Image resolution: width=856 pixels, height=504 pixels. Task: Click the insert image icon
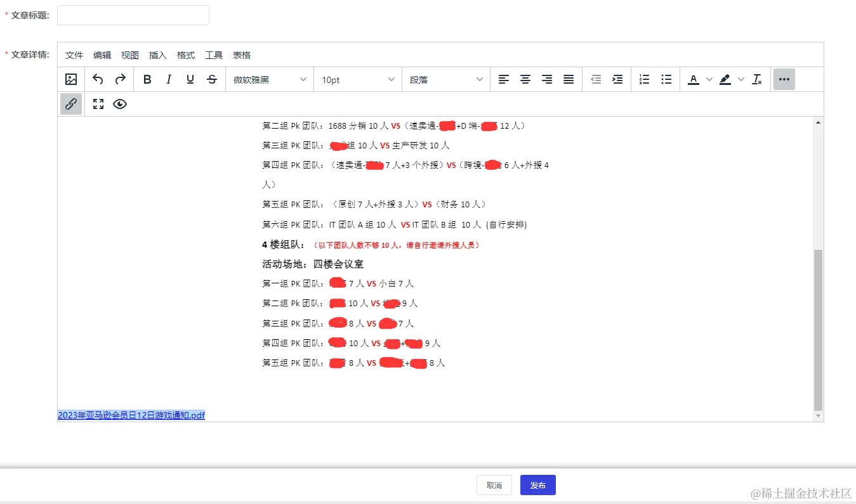[71, 79]
